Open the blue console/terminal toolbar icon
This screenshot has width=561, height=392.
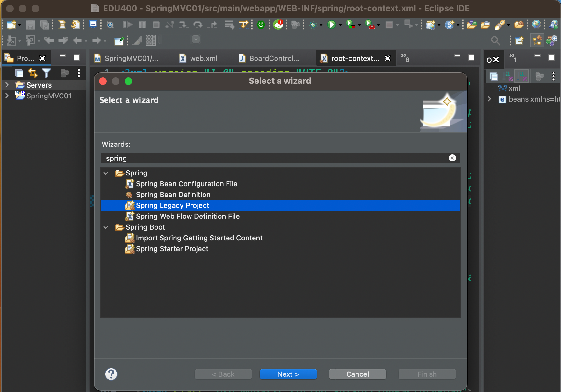93,25
